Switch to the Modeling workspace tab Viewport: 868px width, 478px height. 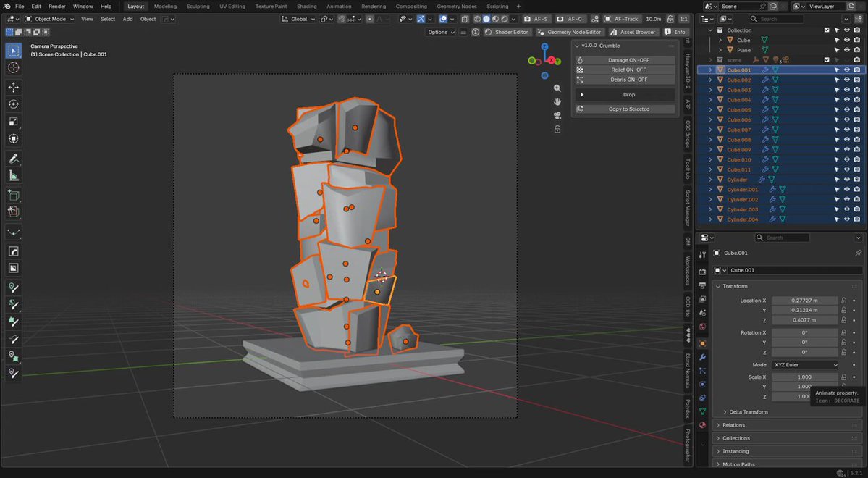(165, 6)
